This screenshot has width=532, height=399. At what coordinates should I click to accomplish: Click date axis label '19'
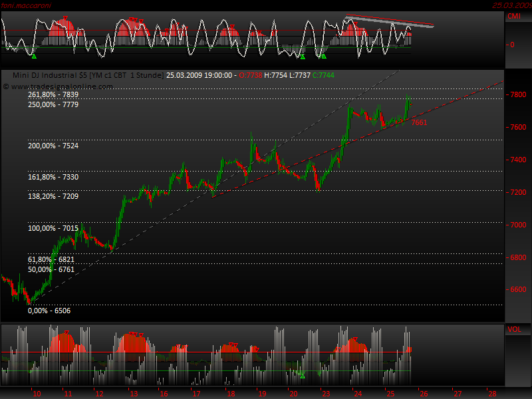262,394
